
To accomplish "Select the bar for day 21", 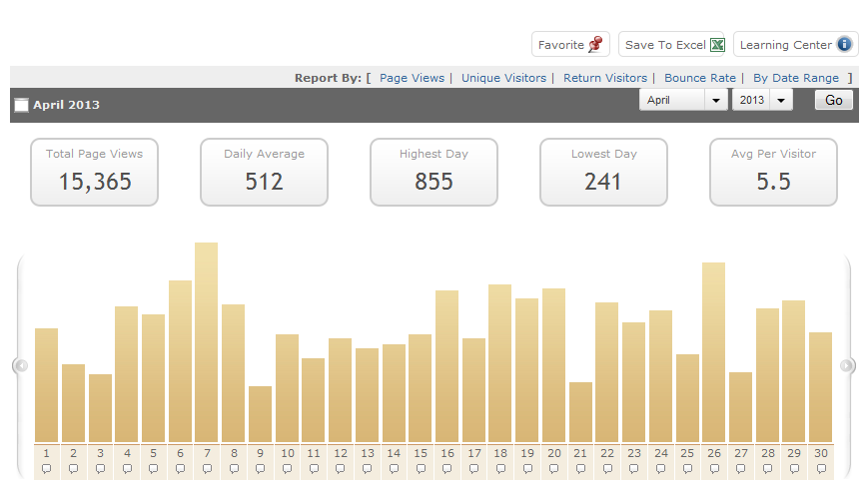I will point(580,412).
